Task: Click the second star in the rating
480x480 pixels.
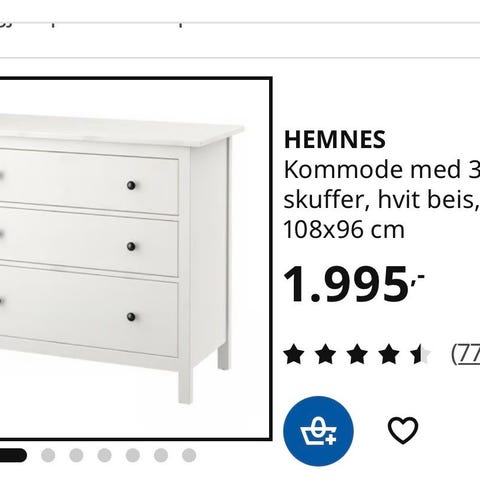Action: click(x=325, y=354)
